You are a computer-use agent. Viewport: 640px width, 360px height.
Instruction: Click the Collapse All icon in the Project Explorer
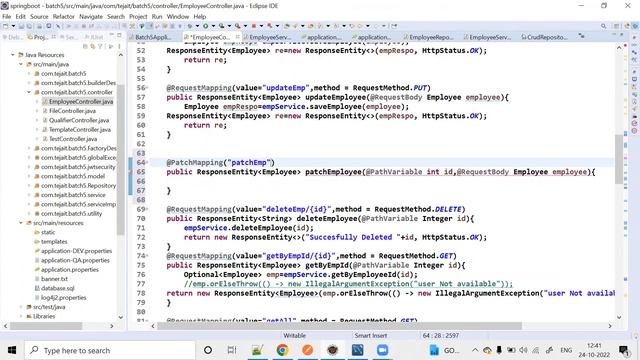(x=85, y=47)
